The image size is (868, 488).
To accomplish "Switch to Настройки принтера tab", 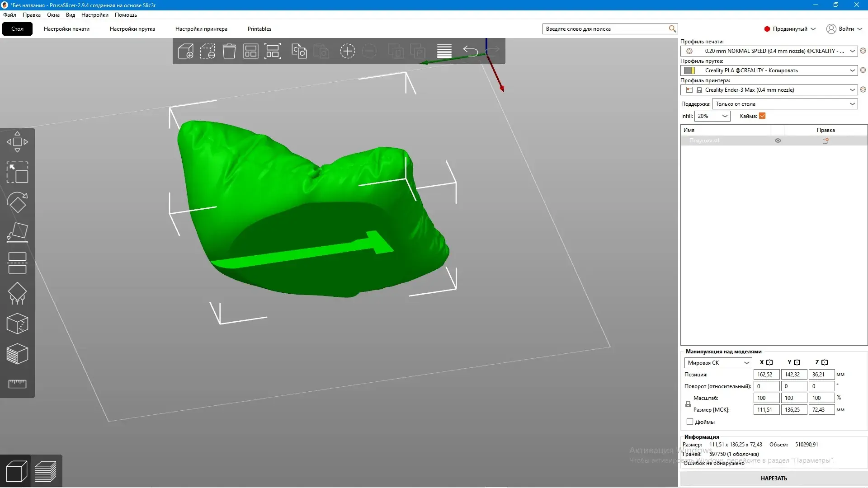I will [201, 29].
